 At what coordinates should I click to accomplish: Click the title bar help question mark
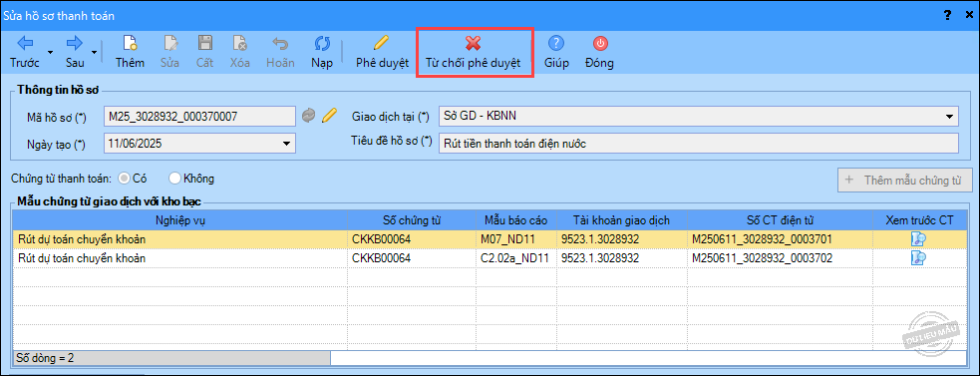(x=947, y=16)
